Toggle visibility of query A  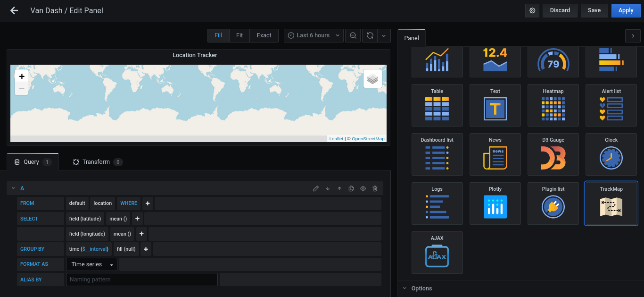point(363,188)
